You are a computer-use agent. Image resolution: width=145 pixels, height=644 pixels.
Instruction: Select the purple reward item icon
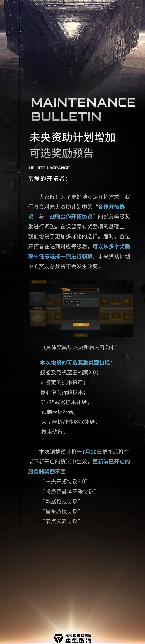point(66,302)
